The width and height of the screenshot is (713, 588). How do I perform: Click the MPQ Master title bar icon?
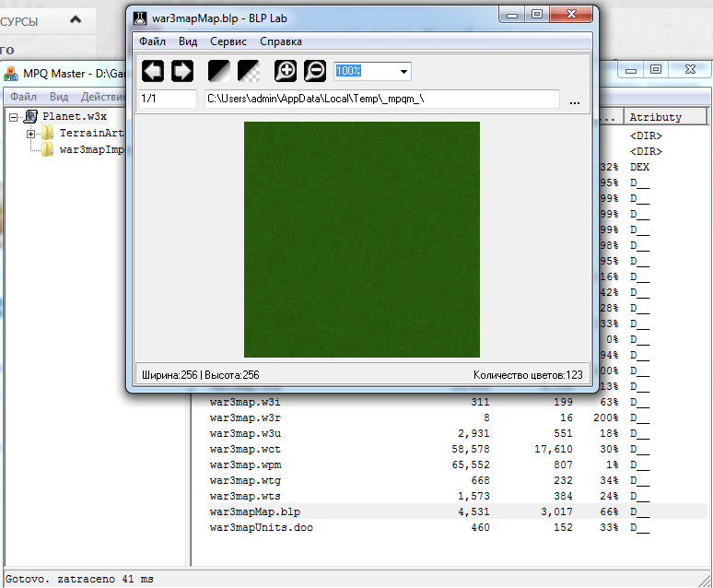tap(11, 74)
